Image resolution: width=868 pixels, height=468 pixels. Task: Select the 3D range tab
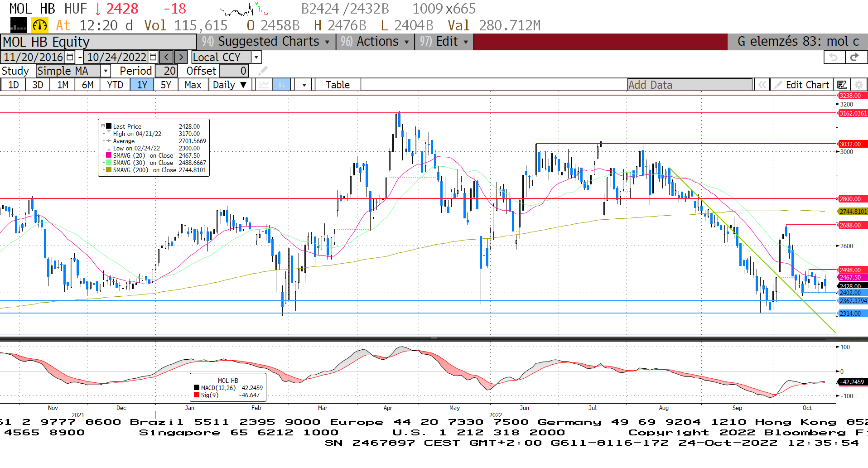38,85
